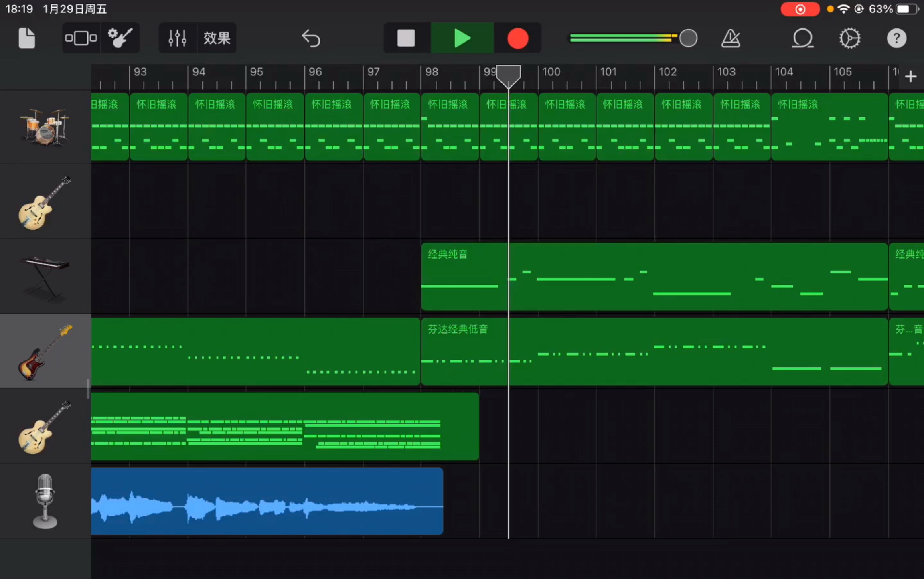The width and height of the screenshot is (924, 579).
Task: Tap the screen recording indicator
Action: click(x=800, y=9)
